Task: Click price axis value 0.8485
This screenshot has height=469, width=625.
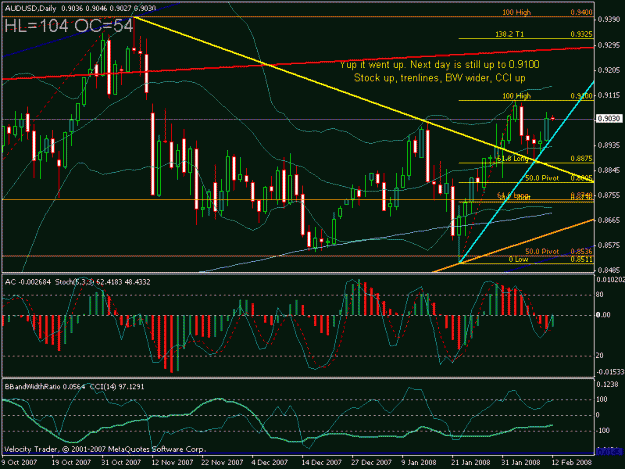Action: [610, 270]
